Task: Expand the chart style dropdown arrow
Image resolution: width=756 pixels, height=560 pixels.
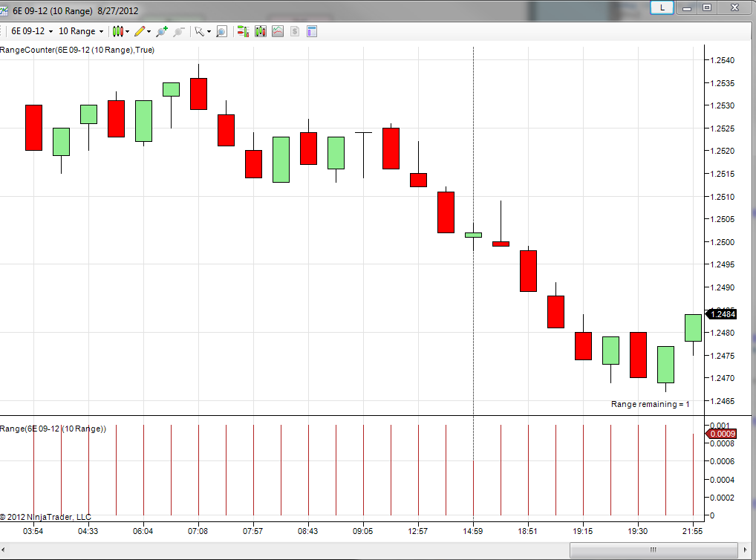Action: 127,32
